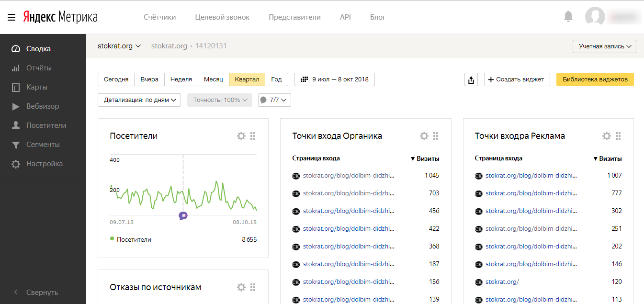
Task: Click Библиотека виджетов button
Action: (x=595, y=79)
